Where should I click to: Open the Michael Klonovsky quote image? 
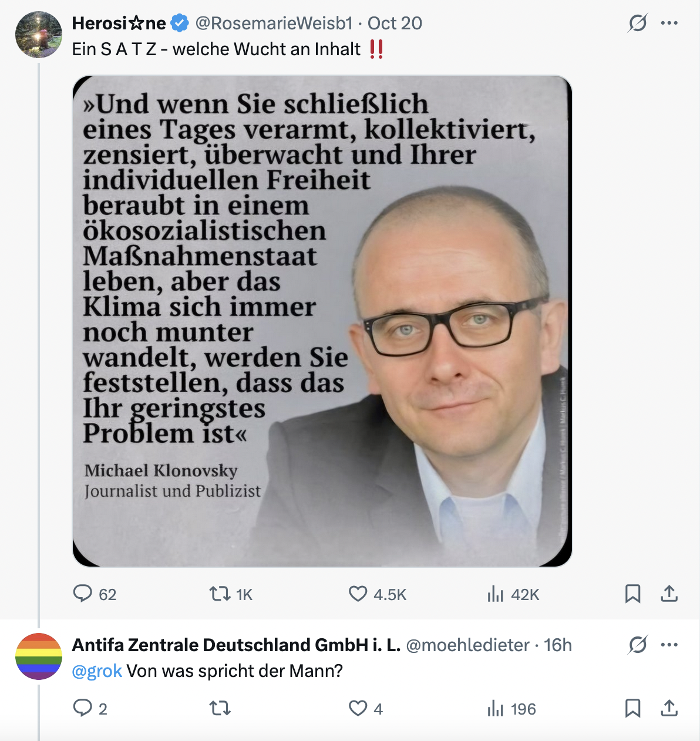(322, 321)
